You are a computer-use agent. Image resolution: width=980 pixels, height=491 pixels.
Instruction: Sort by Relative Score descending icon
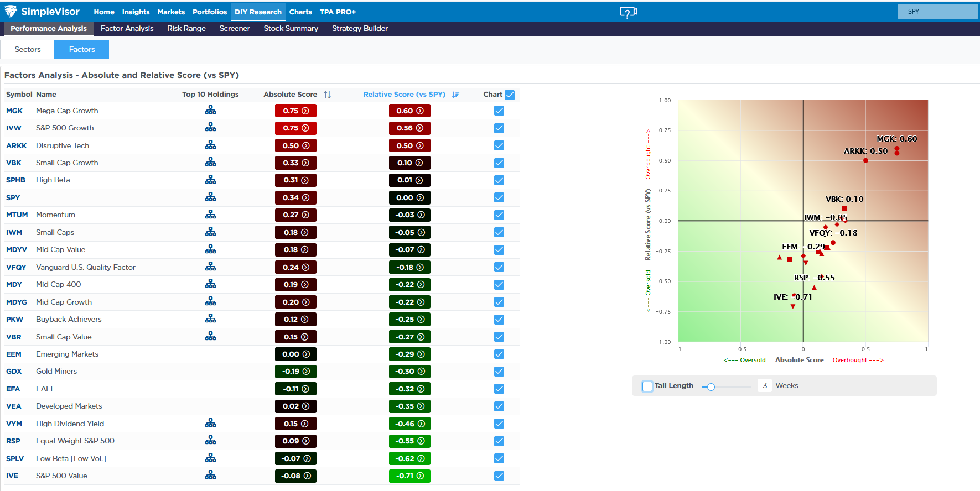pyautogui.click(x=455, y=95)
